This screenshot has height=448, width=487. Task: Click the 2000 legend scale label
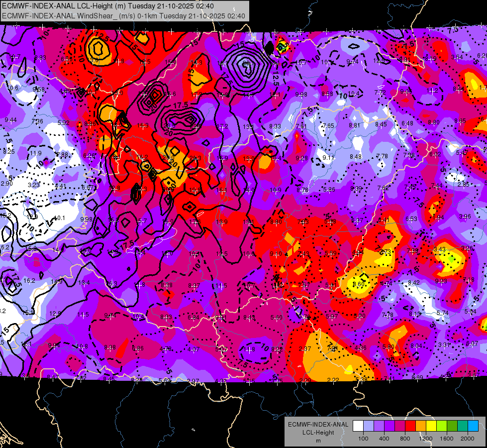pyautogui.click(x=468, y=439)
